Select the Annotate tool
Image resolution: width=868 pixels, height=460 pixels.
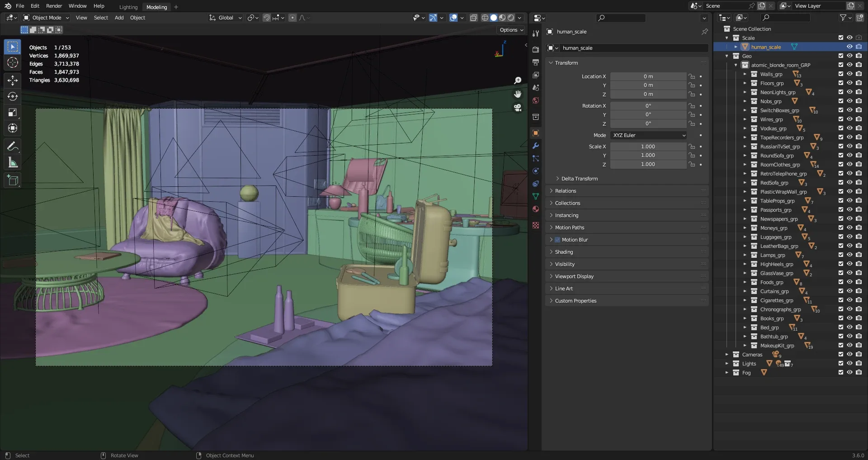tap(13, 147)
